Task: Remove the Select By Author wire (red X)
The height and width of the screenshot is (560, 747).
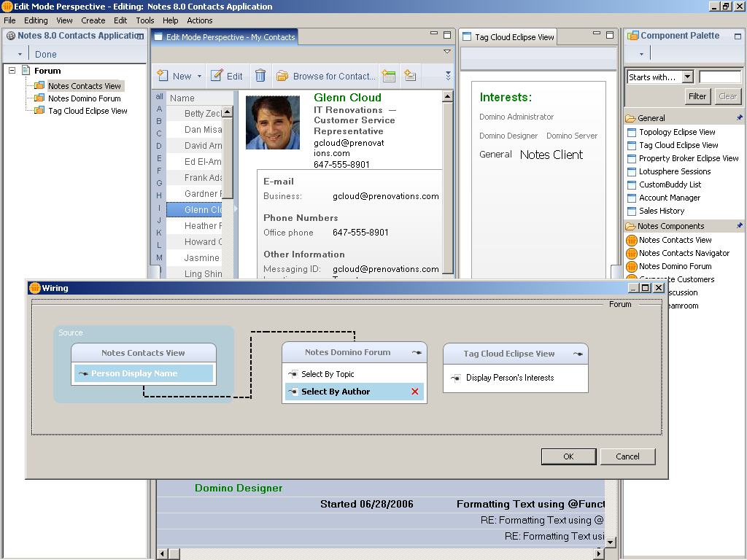Action: coord(415,392)
